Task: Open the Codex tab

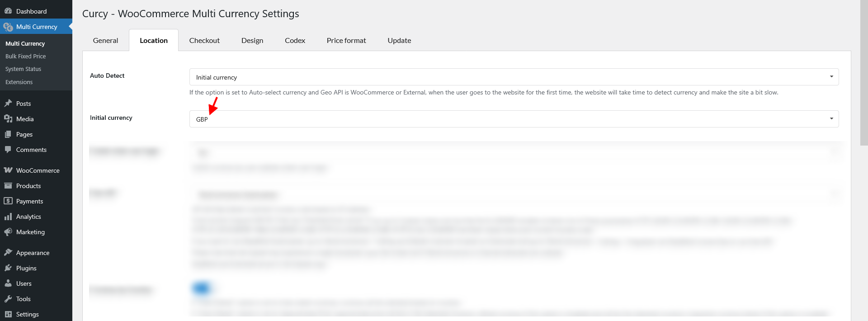Action: pyautogui.click(x=295, y=40)
